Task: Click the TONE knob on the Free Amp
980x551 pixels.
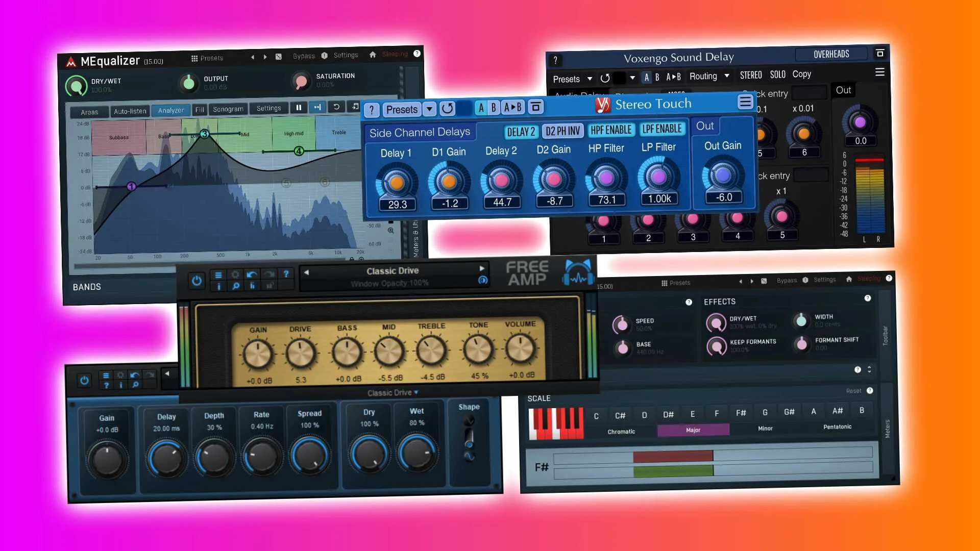Action: pos(478,349)
